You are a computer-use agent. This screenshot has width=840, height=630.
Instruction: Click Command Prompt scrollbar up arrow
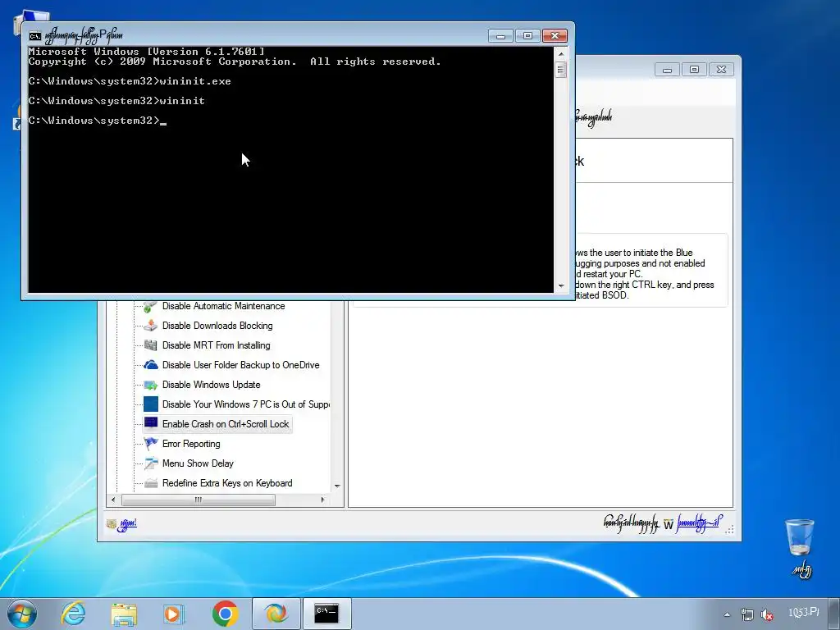pyautogui.click(x=561, y=53)
